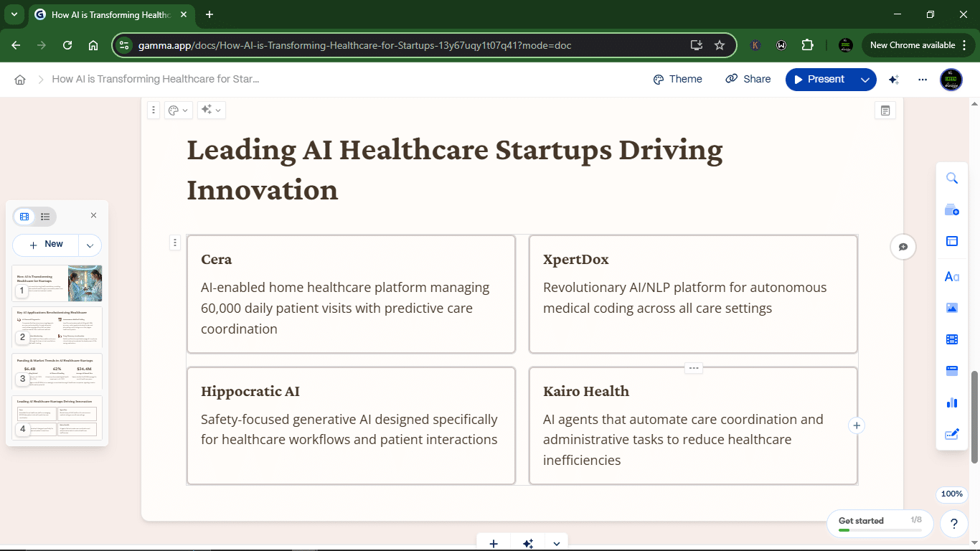The width and height of the screenshot is (980, 551).
Task: Click the Share button
Action: pos(748,80)
